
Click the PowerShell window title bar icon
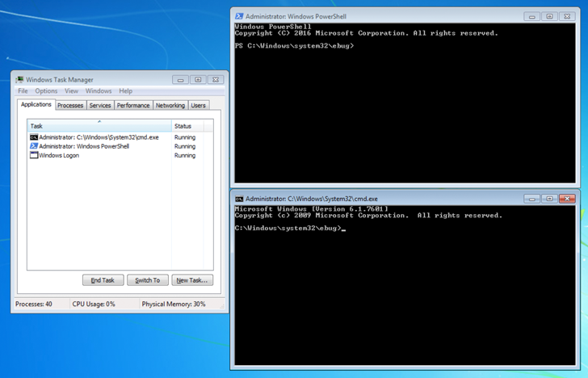(240, 16)
